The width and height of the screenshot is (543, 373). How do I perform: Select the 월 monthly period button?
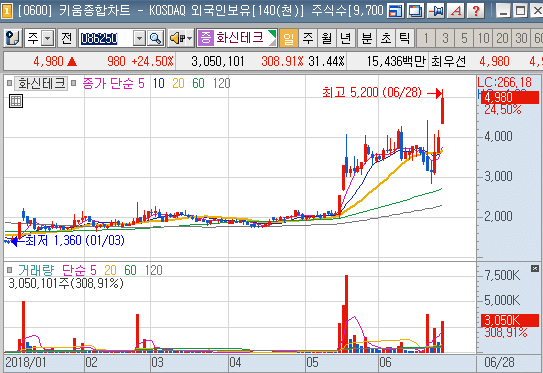(x=327, y=38)
